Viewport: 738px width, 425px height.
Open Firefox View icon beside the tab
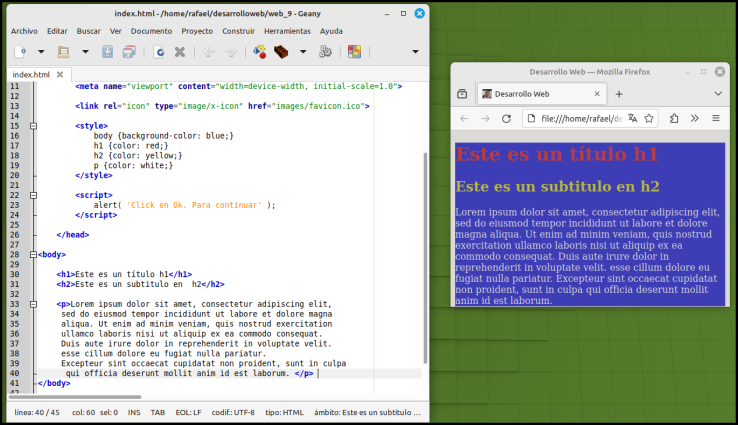point(462,94)
